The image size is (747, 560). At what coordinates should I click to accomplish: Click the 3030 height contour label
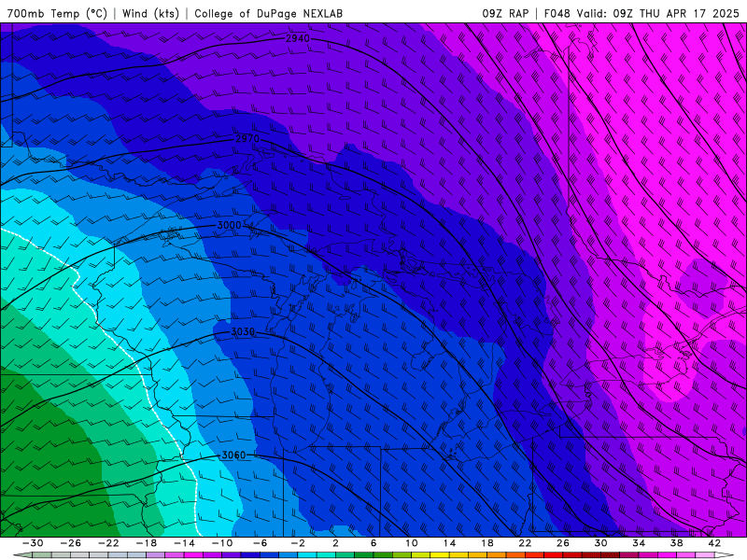tap(243, 331)
